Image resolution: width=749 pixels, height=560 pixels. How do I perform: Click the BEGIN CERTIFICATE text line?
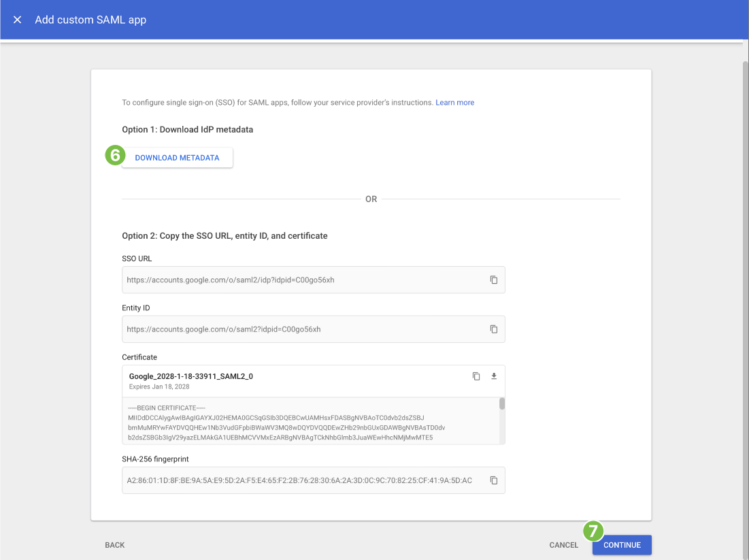pyautogui.click(x=167, y=408)
